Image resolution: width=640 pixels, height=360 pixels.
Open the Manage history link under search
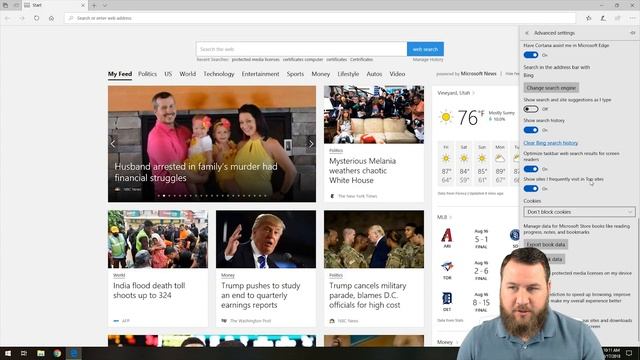[x=428, y=60]
